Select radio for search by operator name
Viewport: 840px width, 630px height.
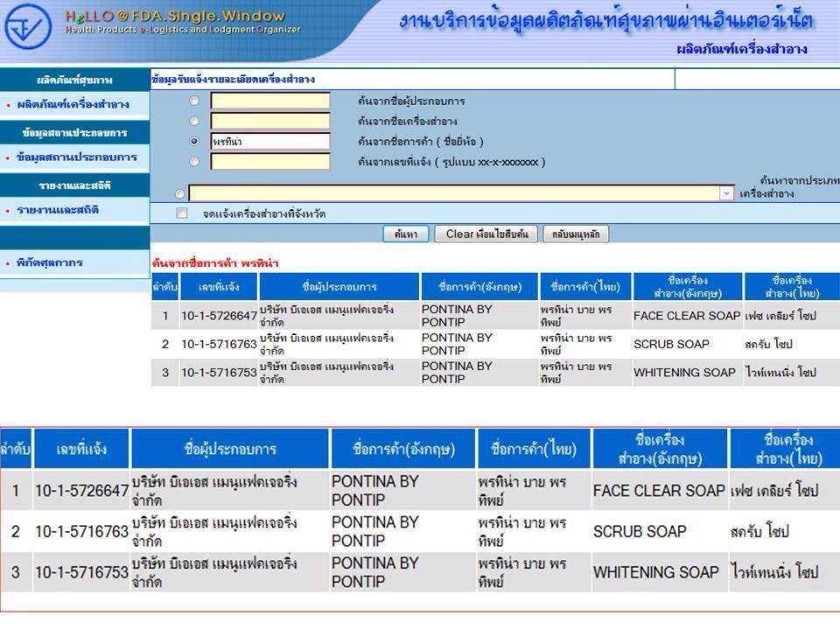(x=194, y=101)
